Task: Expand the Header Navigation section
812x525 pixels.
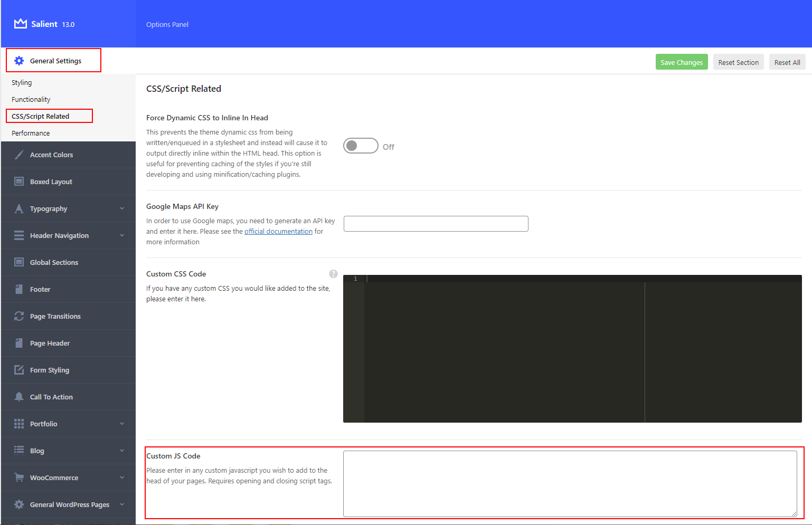Action: pyautogui.click(x=122, y=235)
